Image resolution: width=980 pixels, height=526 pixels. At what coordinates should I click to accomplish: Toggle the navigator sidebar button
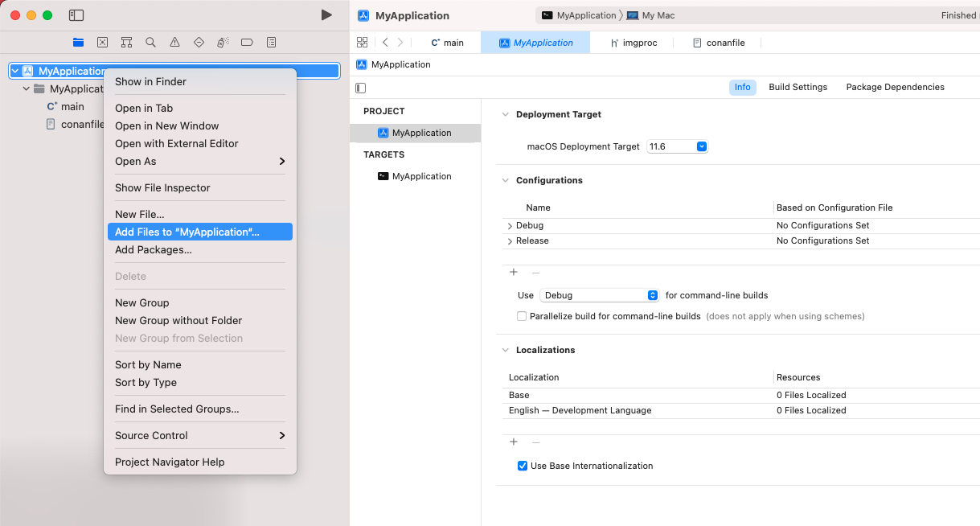pyautogui.click(x=76, y=15)
